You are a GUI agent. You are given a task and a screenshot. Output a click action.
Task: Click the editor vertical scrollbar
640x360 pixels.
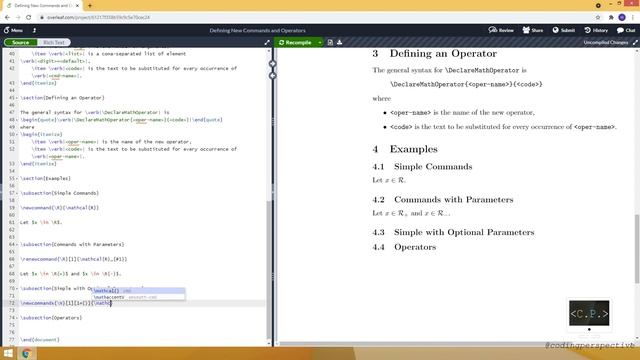(x=268, y=269)
